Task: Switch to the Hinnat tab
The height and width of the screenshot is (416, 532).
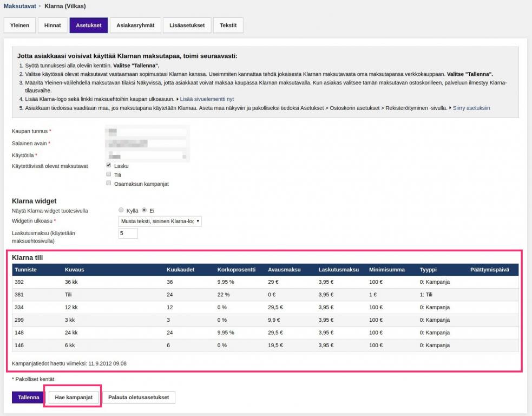Action: pyautogui.click(x=52, y=25)
